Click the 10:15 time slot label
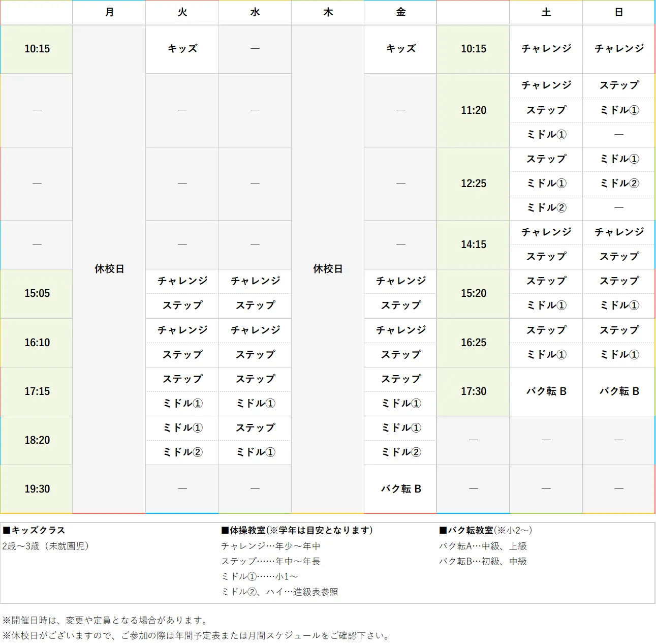 pyautogui.click(x=36, y=49)
